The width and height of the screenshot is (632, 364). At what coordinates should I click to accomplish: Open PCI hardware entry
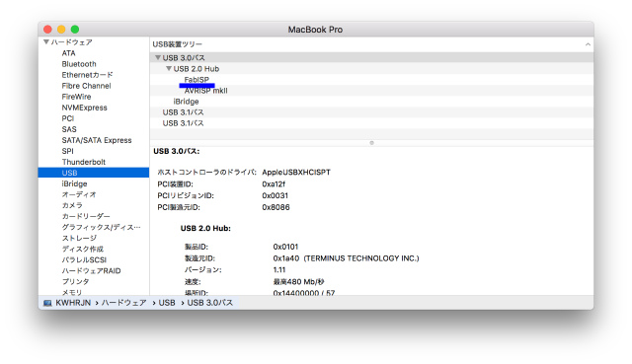(x=68, y=118)
